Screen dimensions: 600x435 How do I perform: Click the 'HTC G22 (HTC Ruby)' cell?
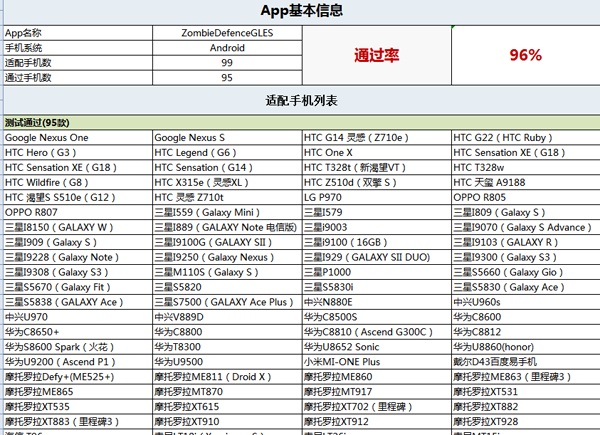pos(526,138)
